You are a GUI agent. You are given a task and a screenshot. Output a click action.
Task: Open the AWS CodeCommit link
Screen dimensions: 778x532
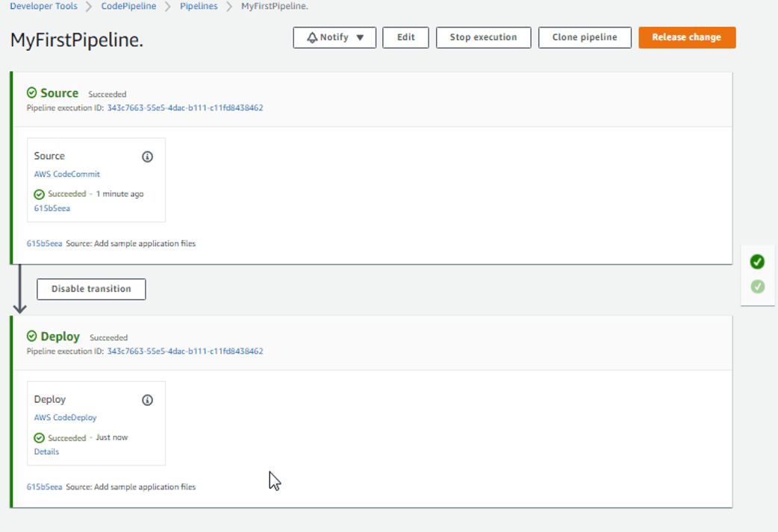click(67, 174)
